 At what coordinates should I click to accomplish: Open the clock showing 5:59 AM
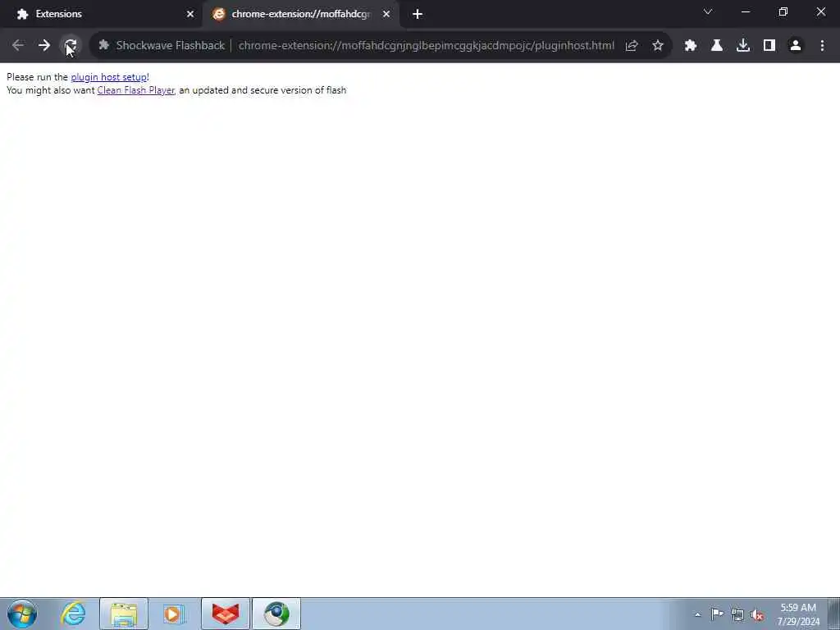798,614
